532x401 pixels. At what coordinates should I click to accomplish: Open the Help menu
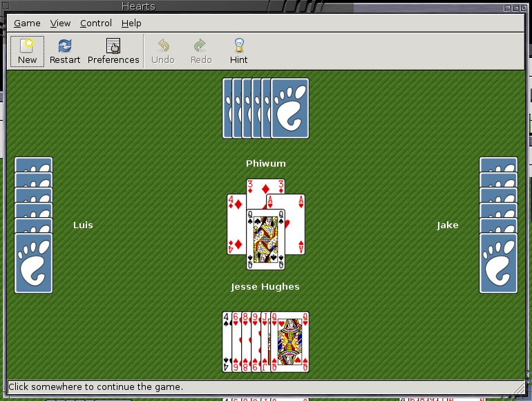point(131,23)
